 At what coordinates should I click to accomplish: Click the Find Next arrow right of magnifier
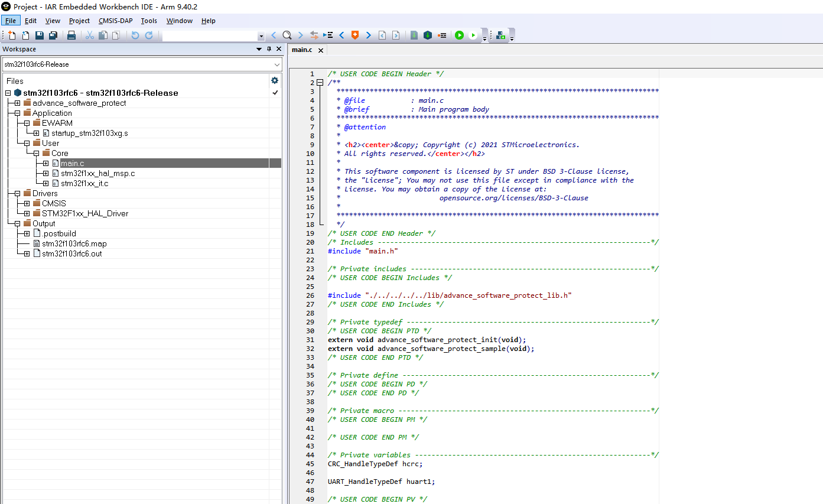300,35
